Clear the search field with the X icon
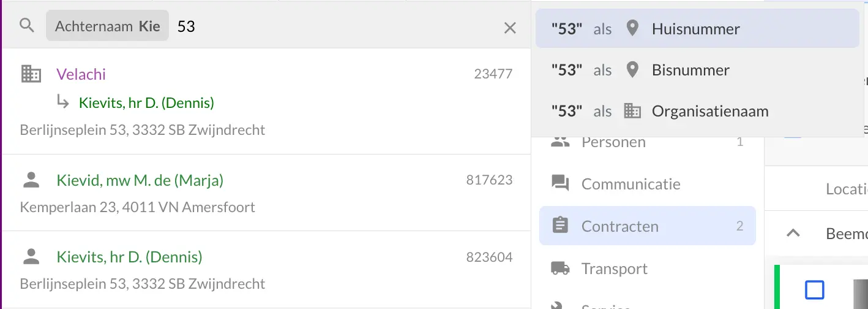Screen dimensions: 868x309 [510, 28]
